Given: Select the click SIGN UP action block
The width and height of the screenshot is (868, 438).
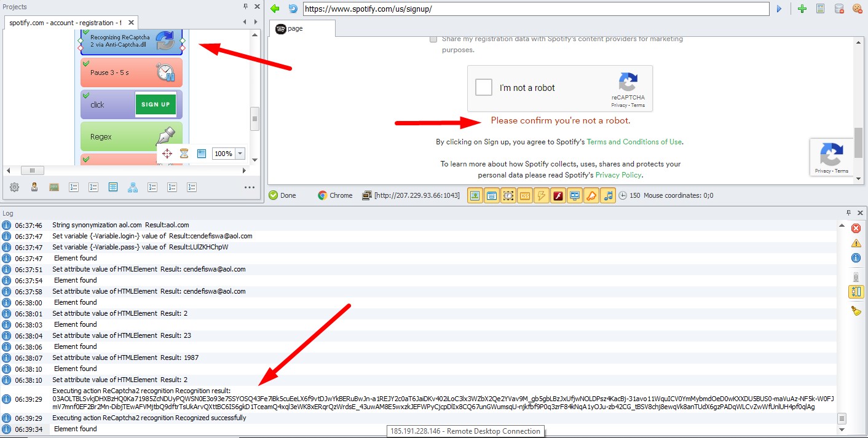Looking at the screenshot, I should tap(132, 104).
